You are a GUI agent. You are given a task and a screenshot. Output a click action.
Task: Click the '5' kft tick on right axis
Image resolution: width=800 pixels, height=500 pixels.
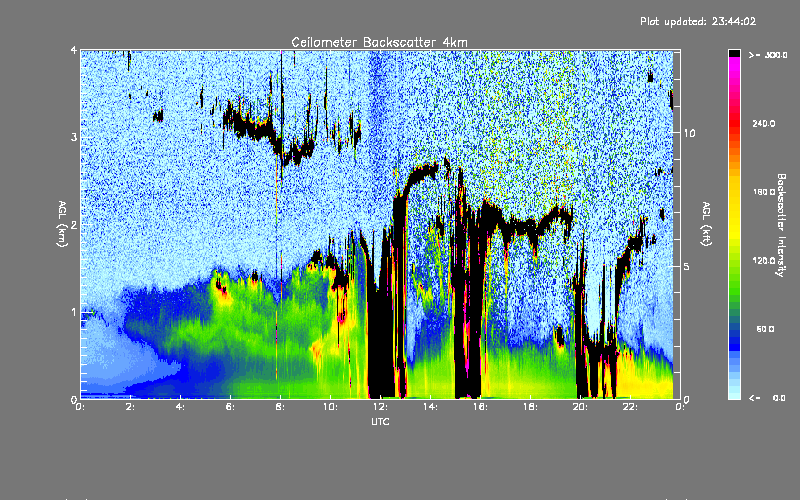tap(686, 267)
